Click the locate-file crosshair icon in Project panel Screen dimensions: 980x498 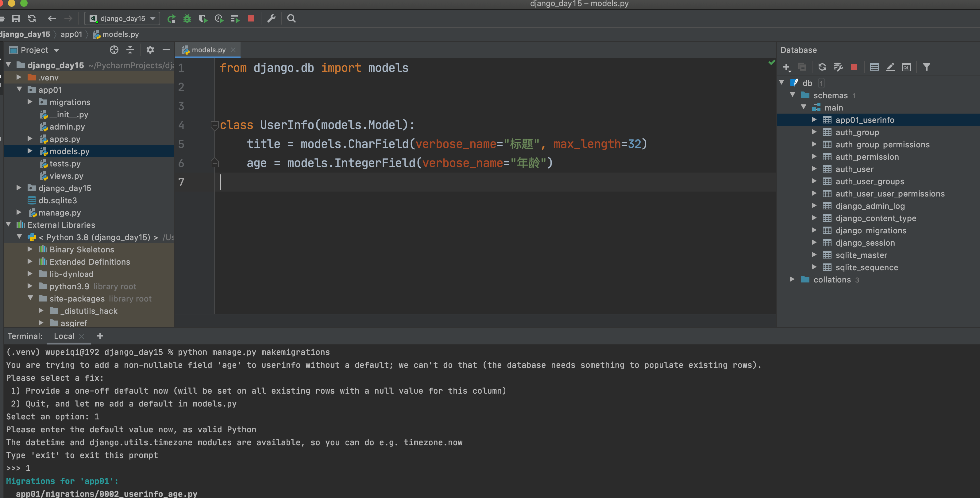pyautogui.click(x=114, y=50)
